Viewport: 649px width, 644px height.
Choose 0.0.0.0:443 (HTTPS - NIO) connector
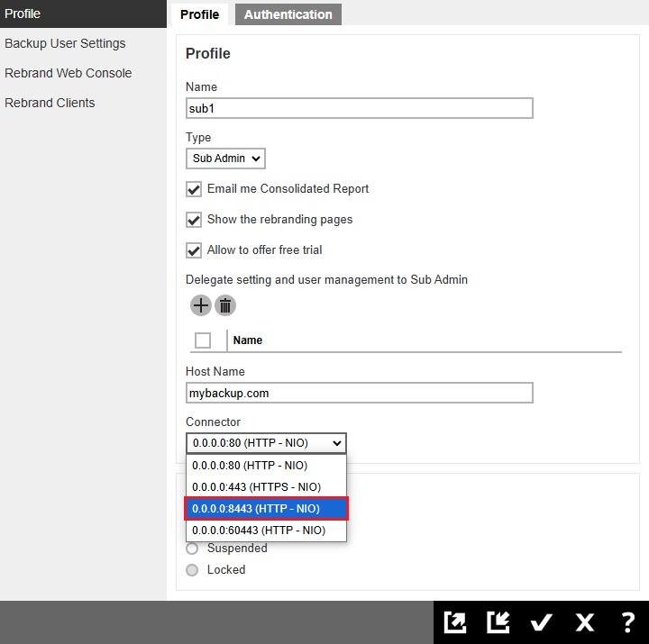click(266, 487)
